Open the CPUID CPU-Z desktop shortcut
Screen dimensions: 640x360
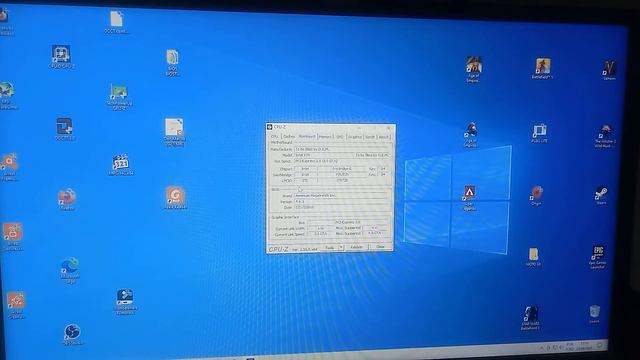pos(61,56)
